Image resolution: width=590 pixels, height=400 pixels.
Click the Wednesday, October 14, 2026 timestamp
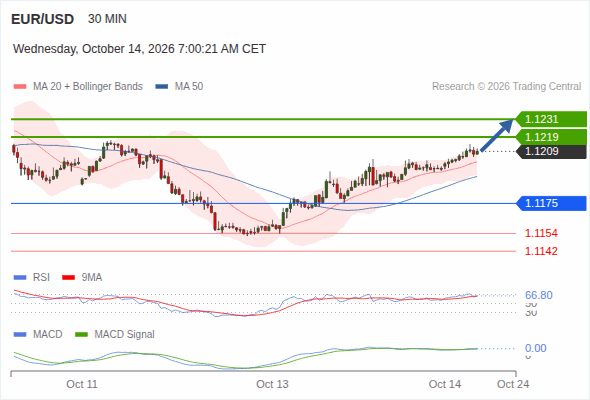coord(139,49)
